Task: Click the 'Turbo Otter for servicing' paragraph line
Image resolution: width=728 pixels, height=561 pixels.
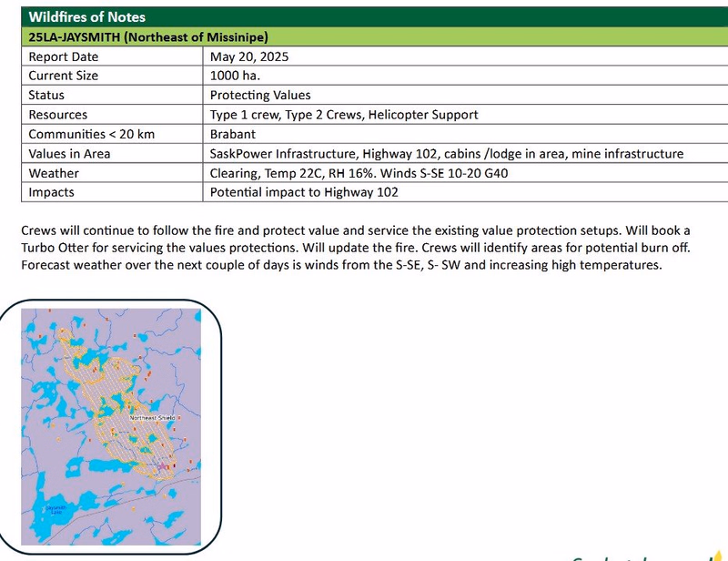Action: pyautogui.click(x=356, y=248)
